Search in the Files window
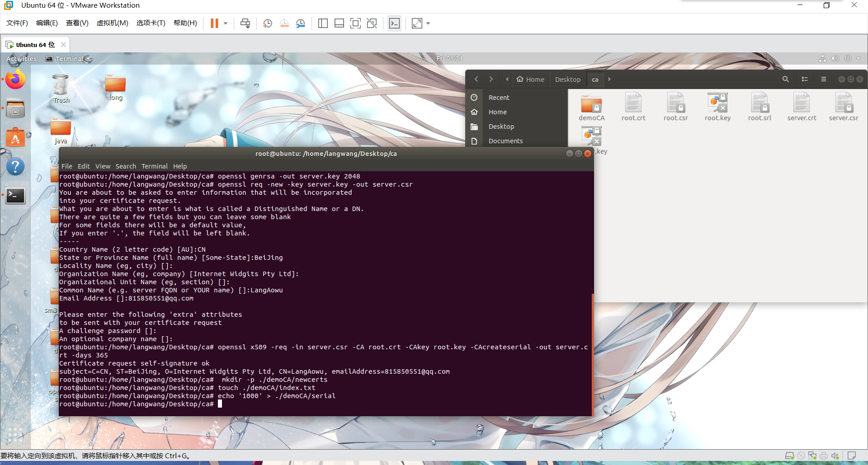The width and height of the screenshot is (868, 465). point(786,79)
